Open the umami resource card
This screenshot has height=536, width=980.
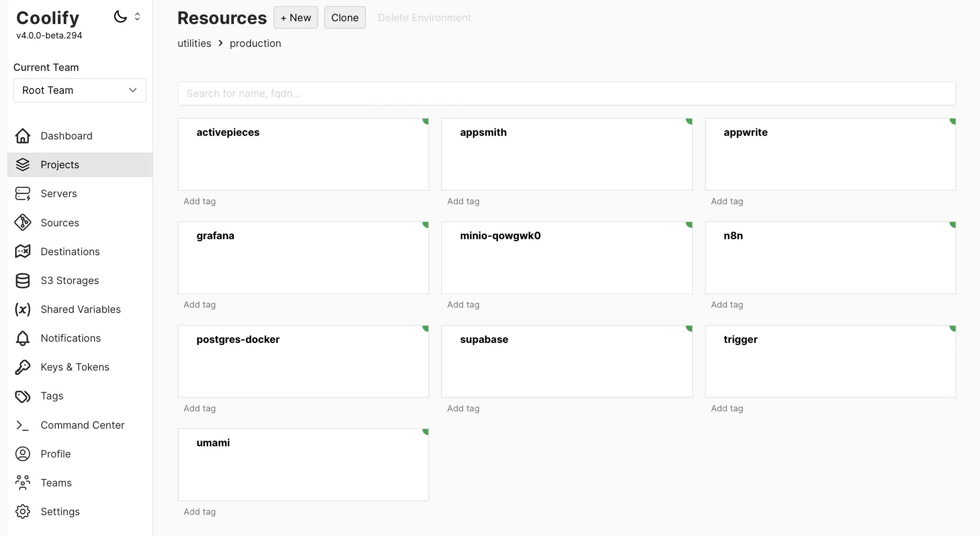click(x=303, y=465)
